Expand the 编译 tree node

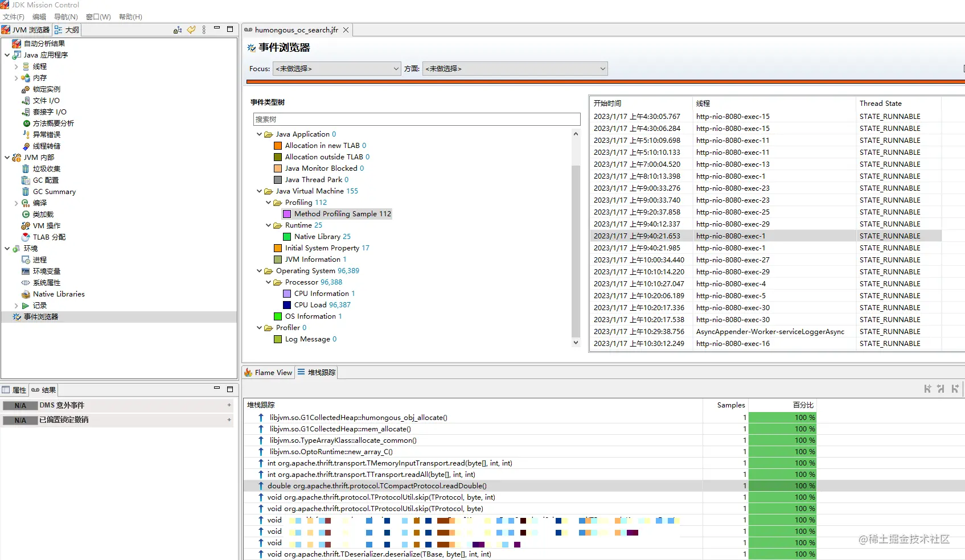pyautogui.click(x=16, y=203)
